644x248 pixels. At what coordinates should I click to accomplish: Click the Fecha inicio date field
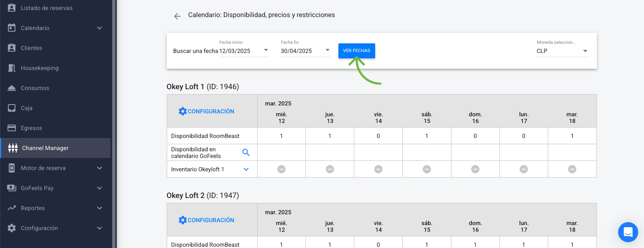click(244, 51)
